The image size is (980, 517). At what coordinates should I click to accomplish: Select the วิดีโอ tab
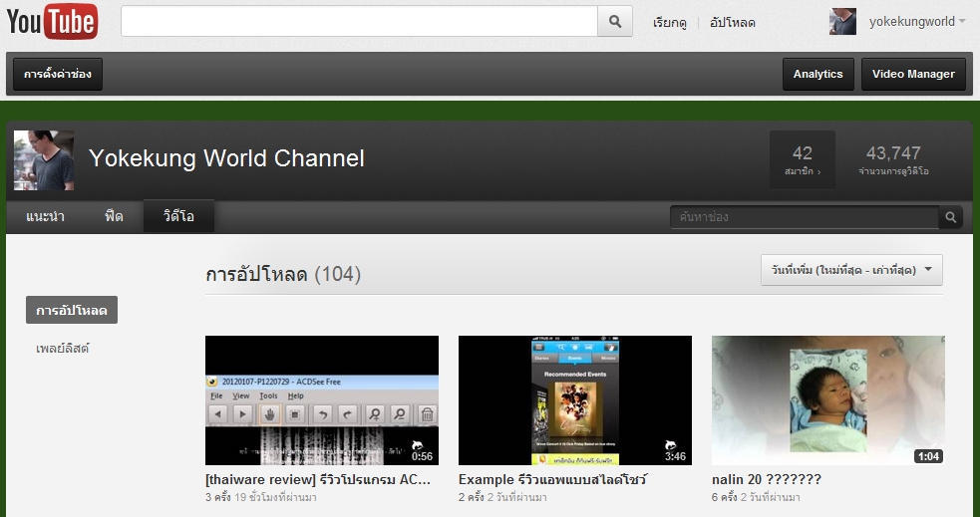[178, 216]
